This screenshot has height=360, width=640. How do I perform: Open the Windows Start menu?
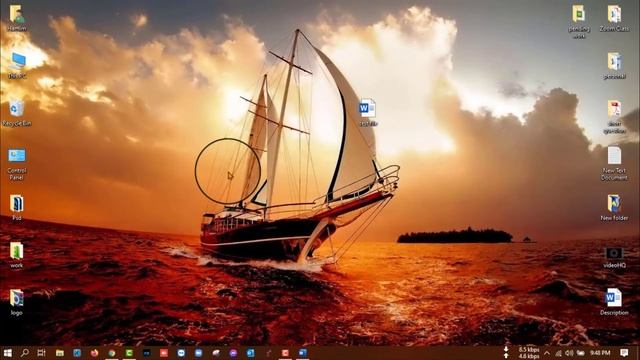(x=7, y=353)
